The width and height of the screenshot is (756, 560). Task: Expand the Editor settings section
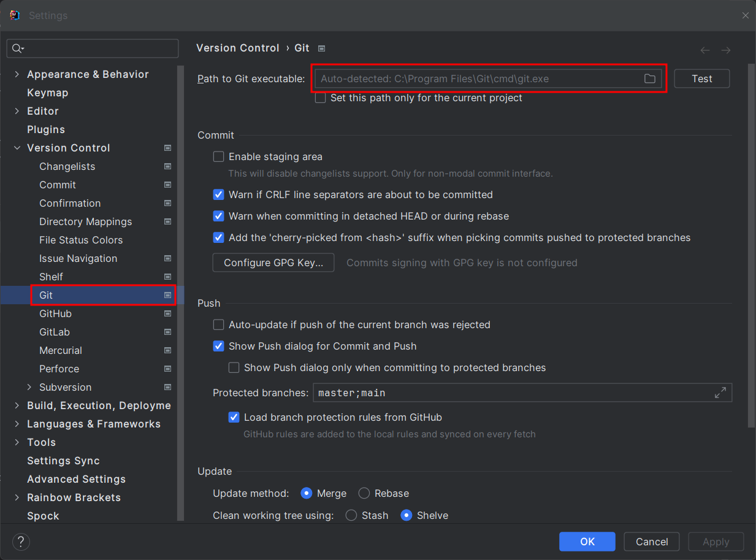tap(17, 111)
